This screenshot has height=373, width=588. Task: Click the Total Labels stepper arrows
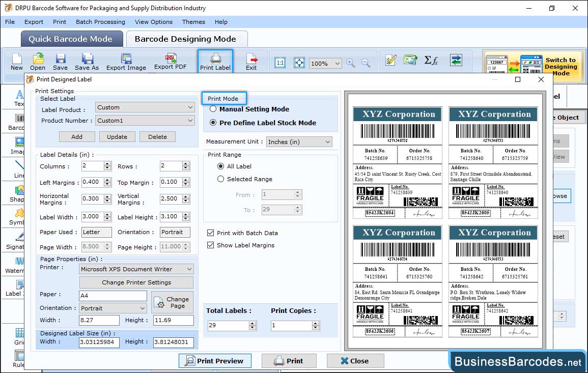253,325
